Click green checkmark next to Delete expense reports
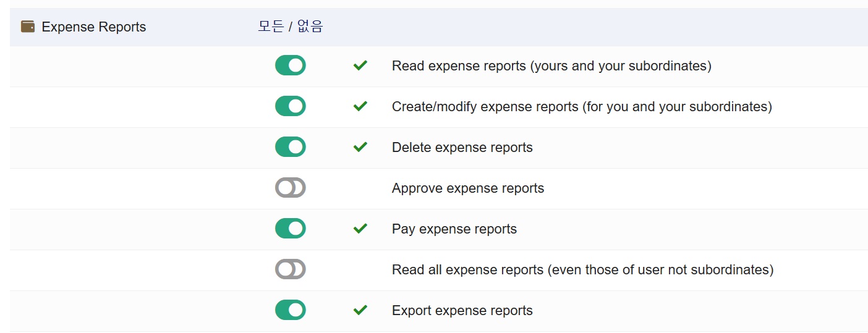868x333 pixels. (360, 147)
